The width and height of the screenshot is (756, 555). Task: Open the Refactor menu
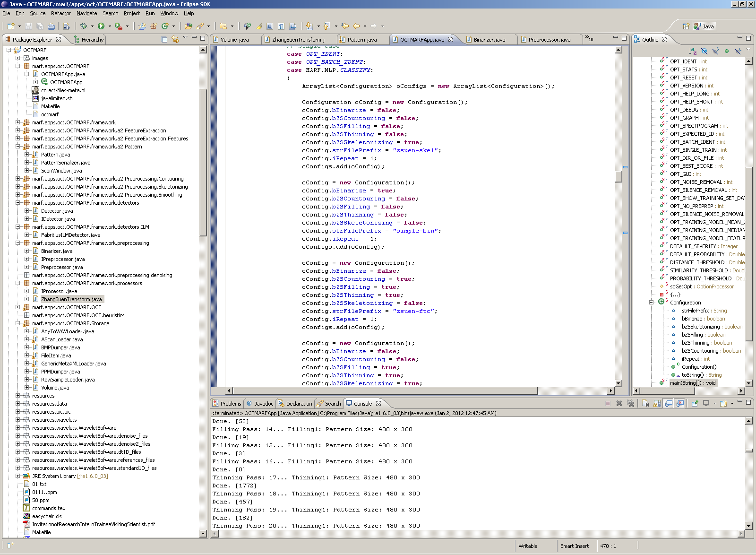point(60,13)
